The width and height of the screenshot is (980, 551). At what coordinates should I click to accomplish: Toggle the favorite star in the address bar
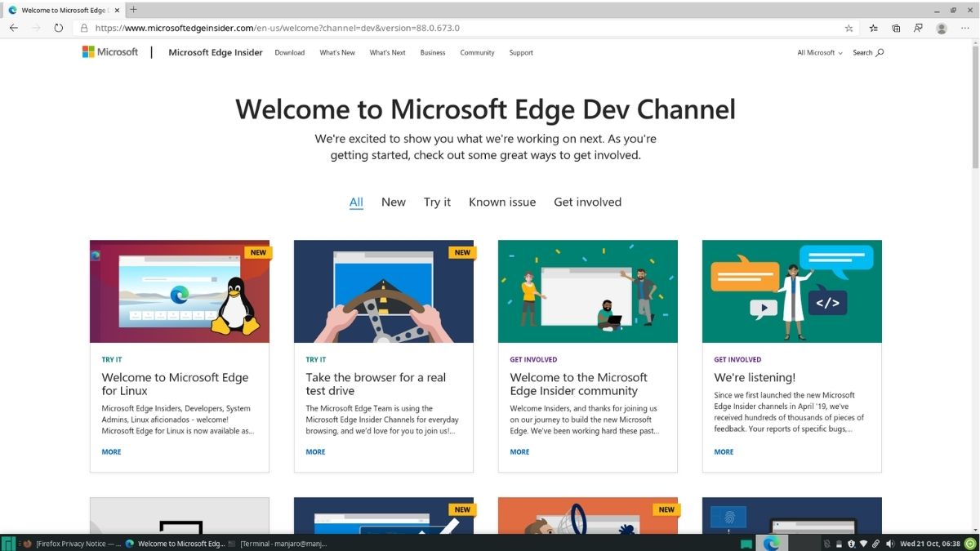[x=849, y=27]
